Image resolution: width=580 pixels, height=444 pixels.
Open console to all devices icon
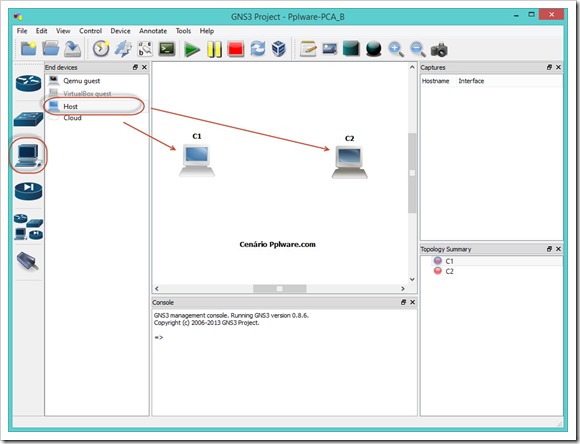[x=167, y=49]
